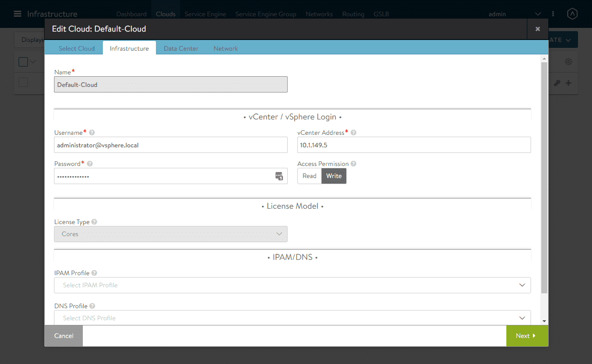592x364 pixels.
Task: Click the License Type help icon
Action: point(94,222)
